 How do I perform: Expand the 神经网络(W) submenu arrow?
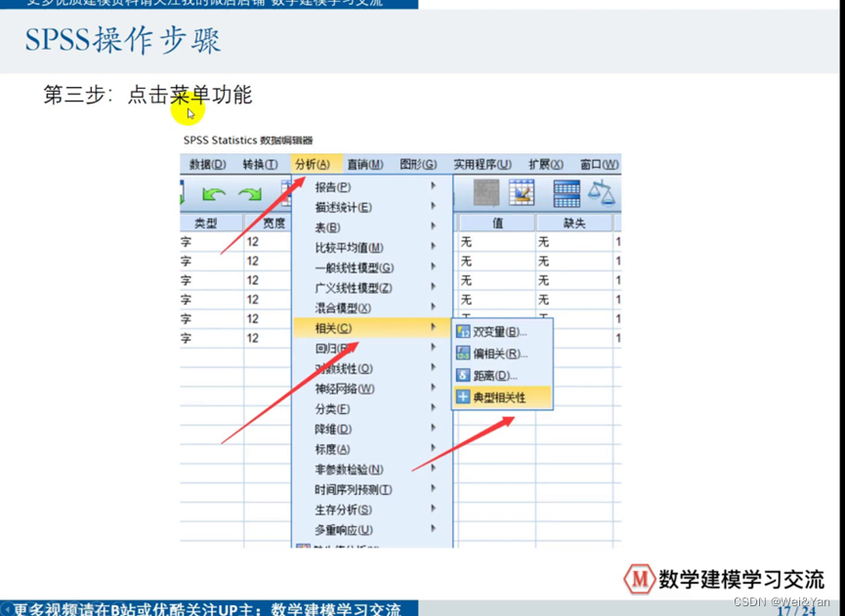pos(434,389)
